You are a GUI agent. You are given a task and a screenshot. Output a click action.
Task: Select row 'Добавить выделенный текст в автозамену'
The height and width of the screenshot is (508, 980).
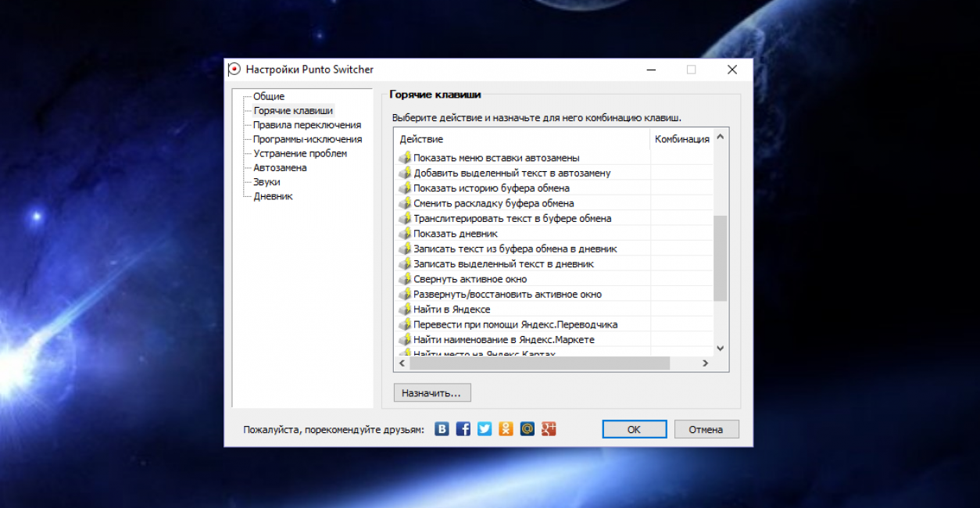pyautogui.click(x=553, y=173)
